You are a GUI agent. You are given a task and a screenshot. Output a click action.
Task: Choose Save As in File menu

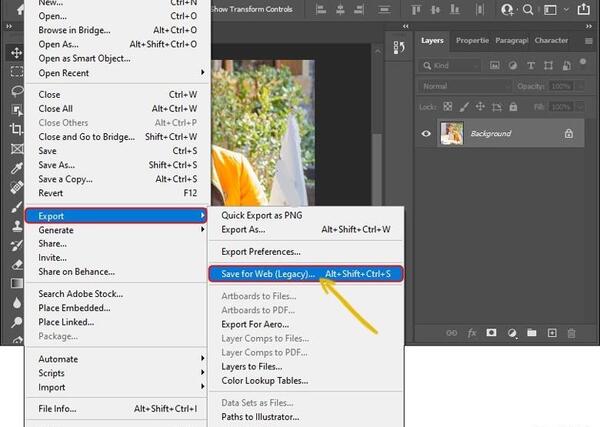[x=118, y=165]
